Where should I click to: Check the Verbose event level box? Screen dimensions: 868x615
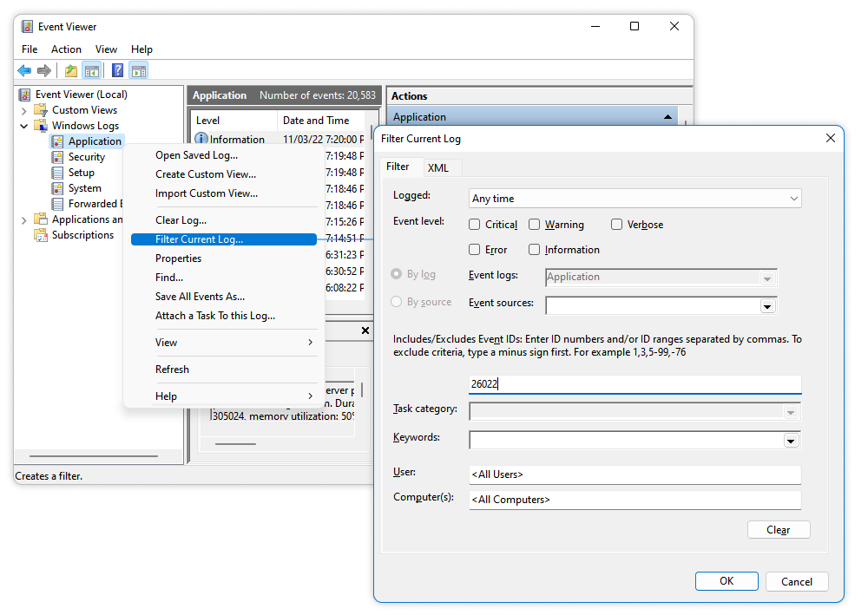[616, 225]
